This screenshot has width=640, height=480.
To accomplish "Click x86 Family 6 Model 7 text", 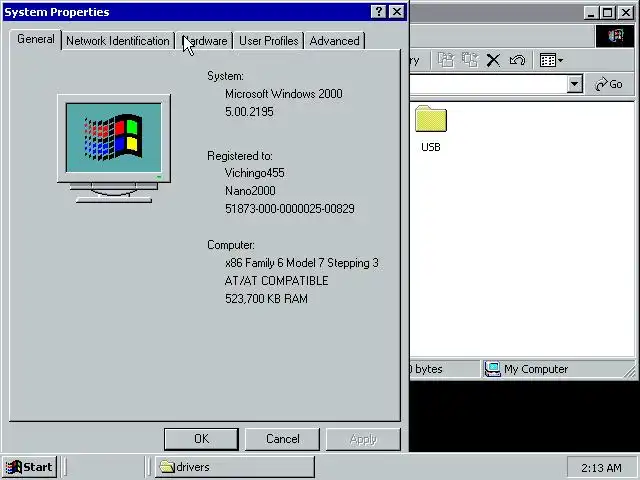I will point(302,263).
